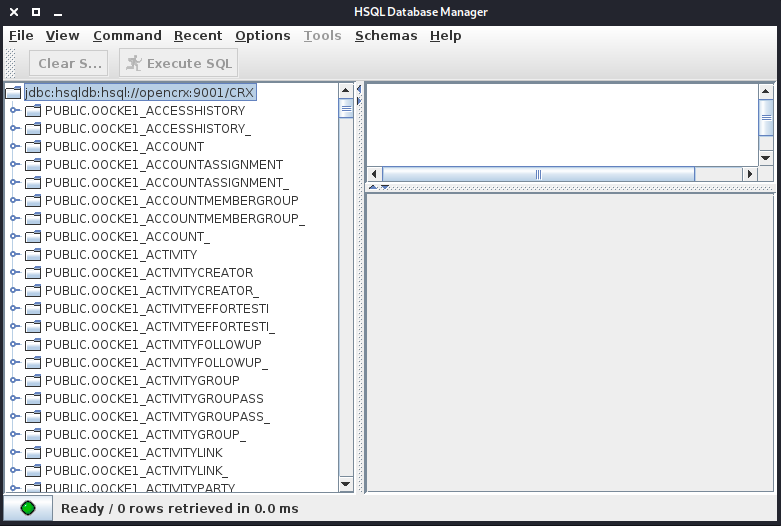Click folder icon of PUBLIC.OOCKE1_ACTIVITY
This screenshot has height=526, width=781.
click(33, 255)
